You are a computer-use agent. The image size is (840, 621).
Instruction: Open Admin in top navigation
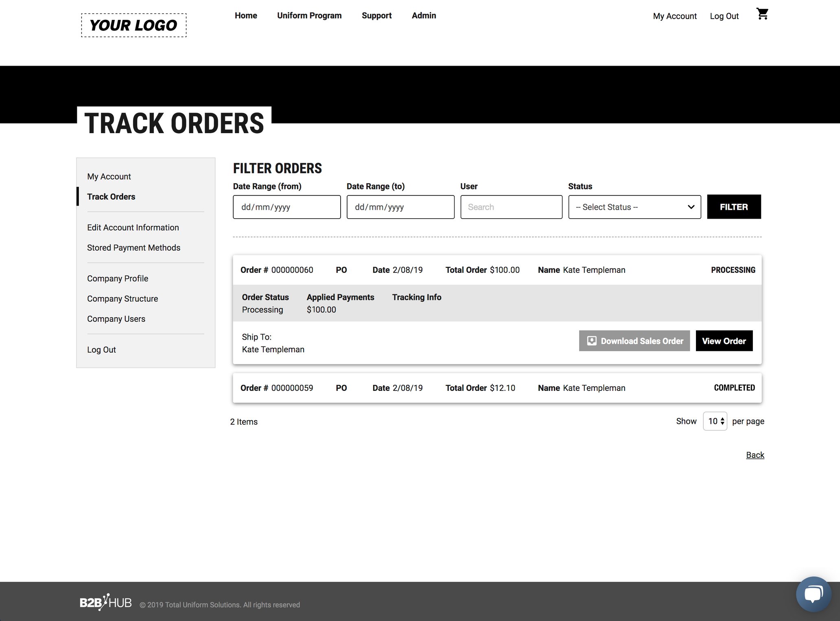(x=424, y=15)
